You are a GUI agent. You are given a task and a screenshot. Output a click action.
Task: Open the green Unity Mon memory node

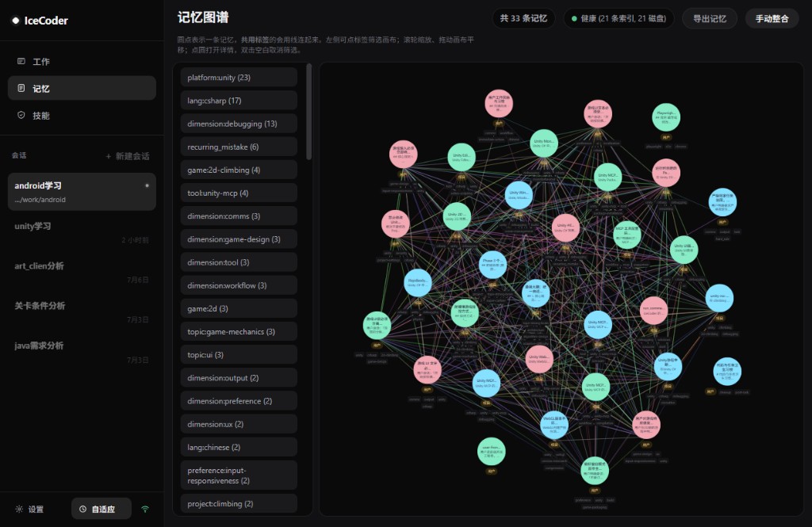coord(544,143)
